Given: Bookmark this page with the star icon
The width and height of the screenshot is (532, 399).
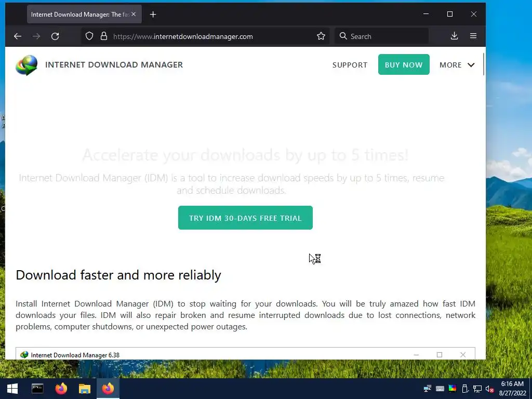Looking at the screenshot, I should point(321,36).
